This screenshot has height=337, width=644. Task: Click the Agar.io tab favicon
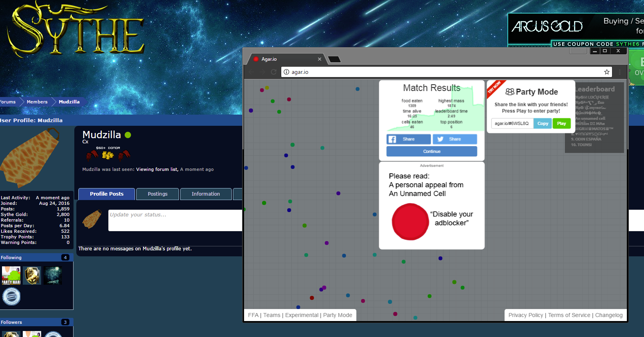[256, 59]
